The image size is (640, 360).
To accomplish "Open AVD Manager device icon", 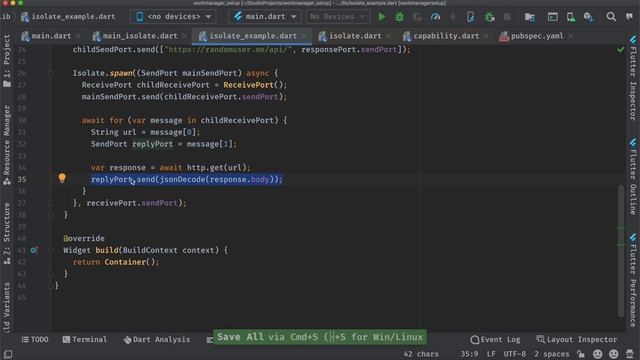I will [571, 17].
